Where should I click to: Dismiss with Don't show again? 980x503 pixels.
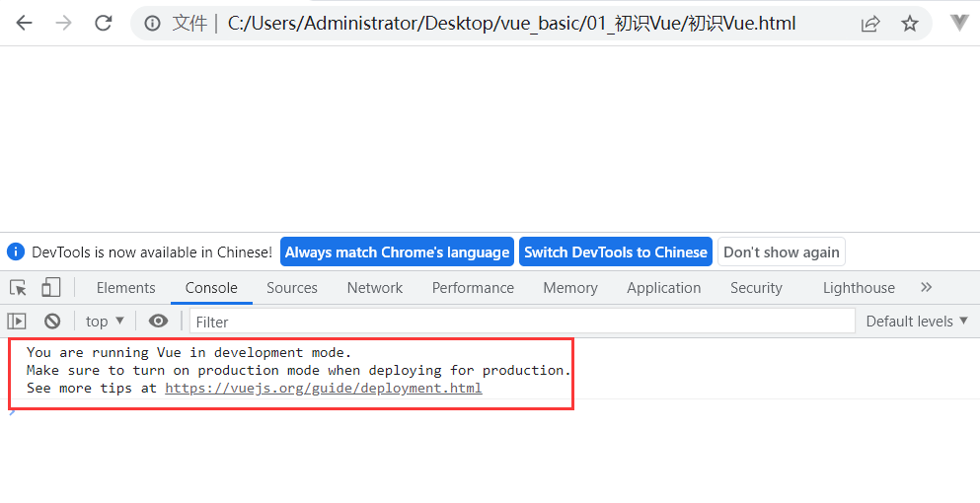click(x=782, y=251)
